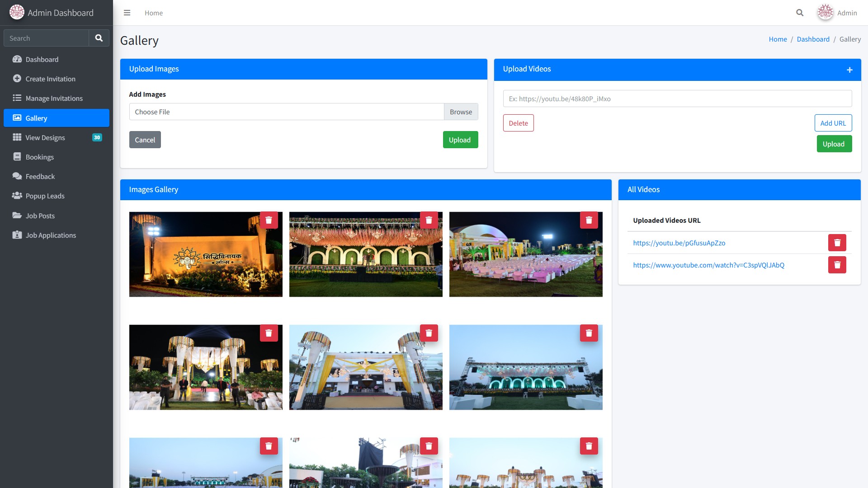
Task: Open the search icon in the top navbar
Action: point(800,13)
